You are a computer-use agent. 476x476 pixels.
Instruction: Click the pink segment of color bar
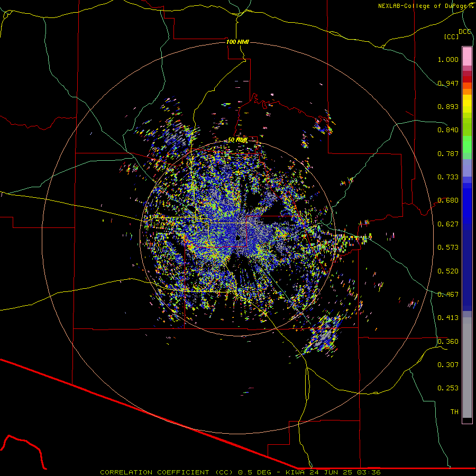(467, 56)
